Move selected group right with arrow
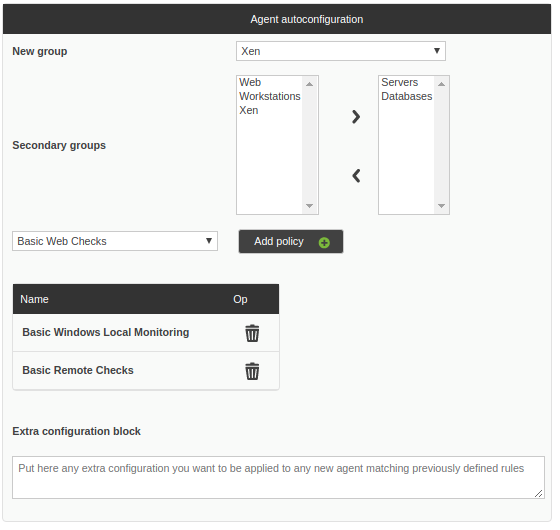 (x=356, y=117)
